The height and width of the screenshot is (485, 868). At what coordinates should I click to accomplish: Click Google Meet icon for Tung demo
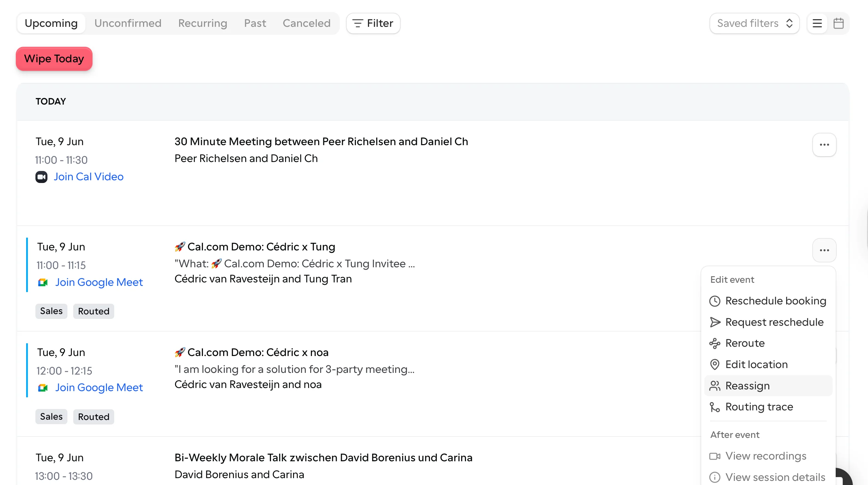point(43,282)
